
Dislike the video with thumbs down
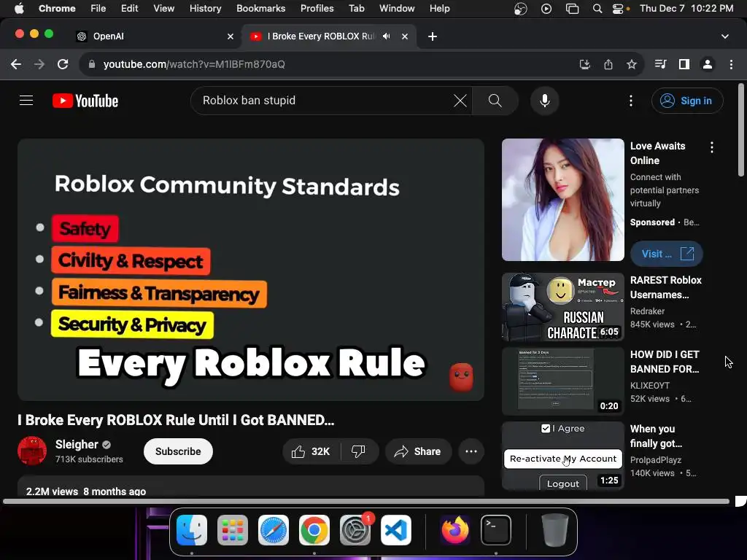point(358,451)
